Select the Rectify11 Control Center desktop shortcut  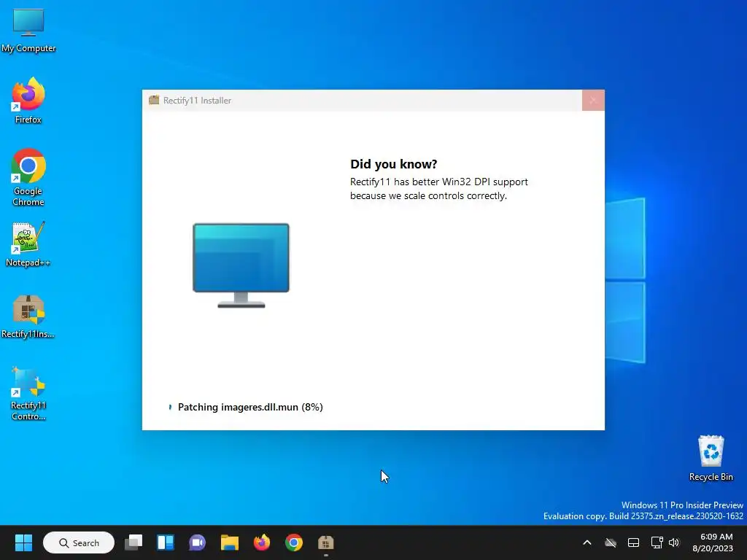click(x=28, y=393)
